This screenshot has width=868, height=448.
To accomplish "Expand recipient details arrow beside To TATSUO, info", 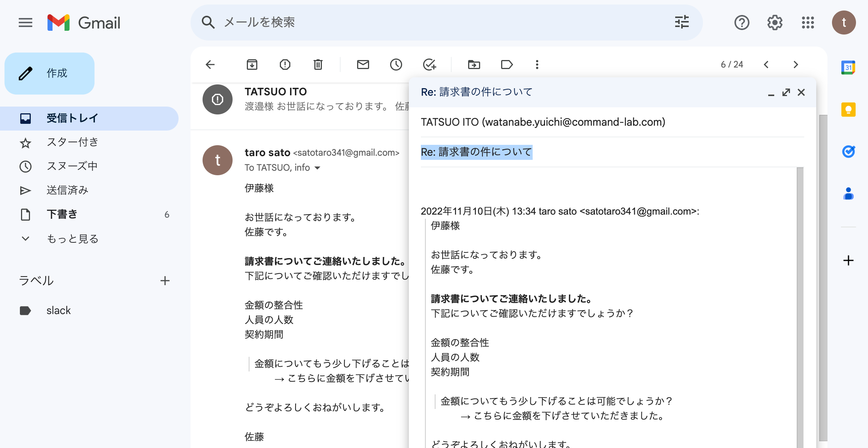I will [x=317, y=168].
